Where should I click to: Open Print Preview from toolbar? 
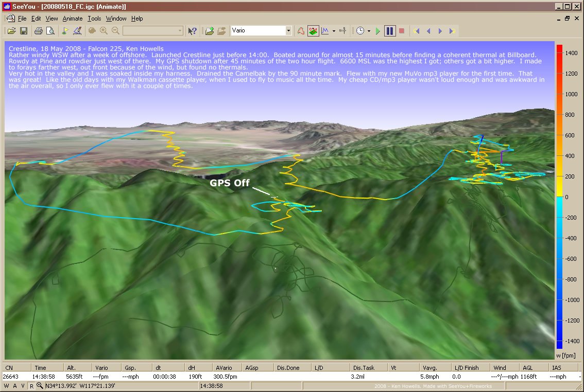[50, 31]
